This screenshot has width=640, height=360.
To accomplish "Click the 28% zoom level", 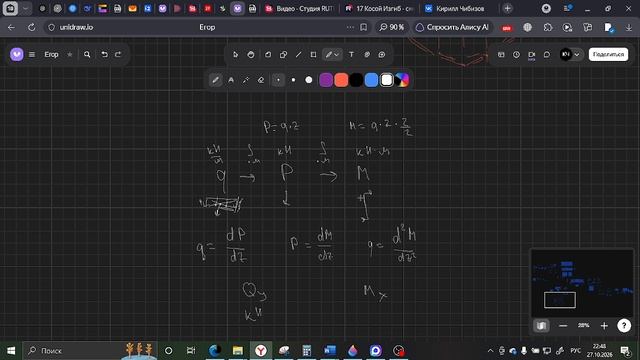I will tap(583, 326).
